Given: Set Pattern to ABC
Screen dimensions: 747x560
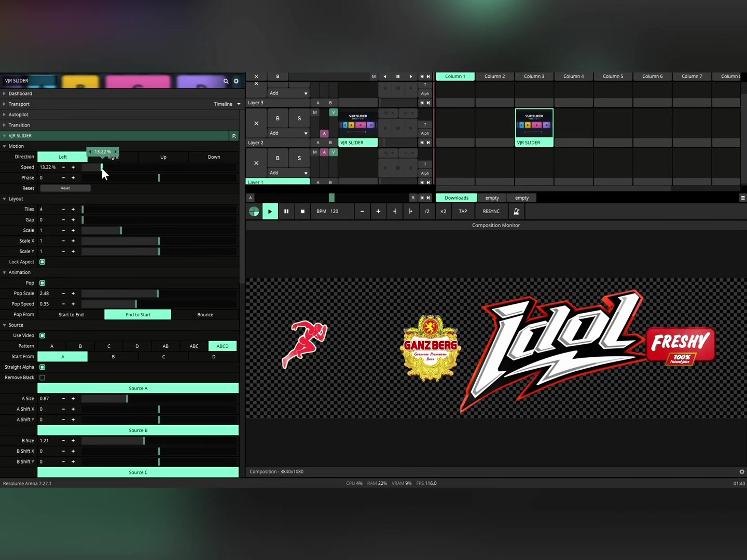Looking at the screenshot, I should click(194, 346).
